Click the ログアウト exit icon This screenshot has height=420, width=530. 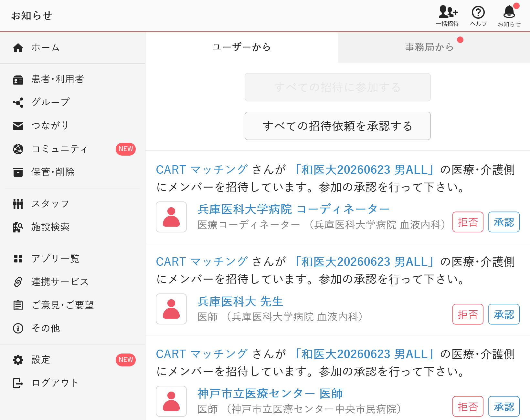click(18, 383)
